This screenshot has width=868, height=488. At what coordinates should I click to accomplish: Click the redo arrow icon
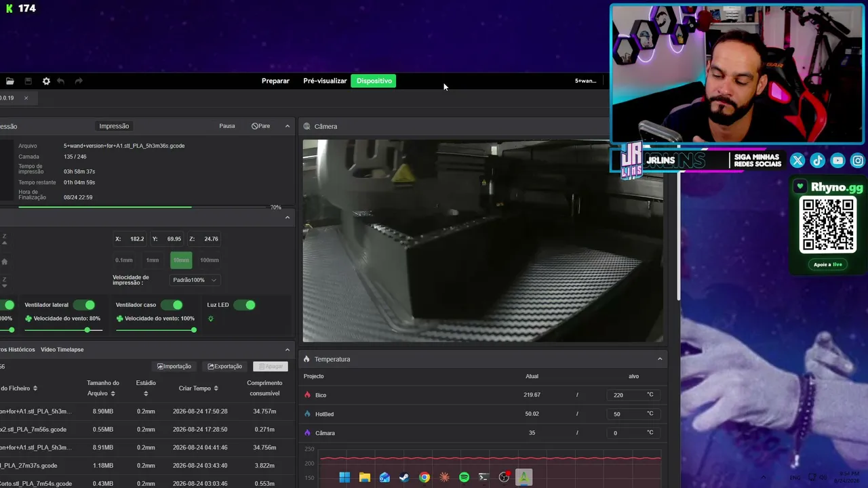click(79, 81)
